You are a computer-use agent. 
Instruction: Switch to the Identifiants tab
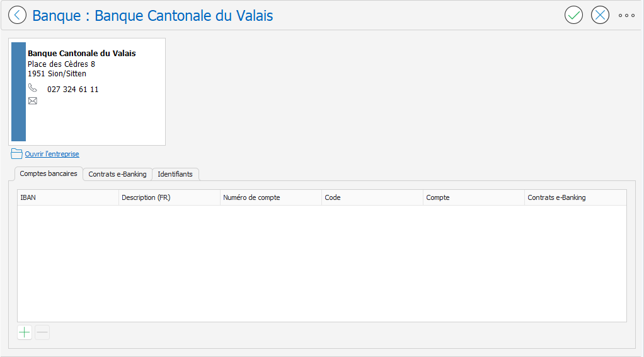coord(175,174)
